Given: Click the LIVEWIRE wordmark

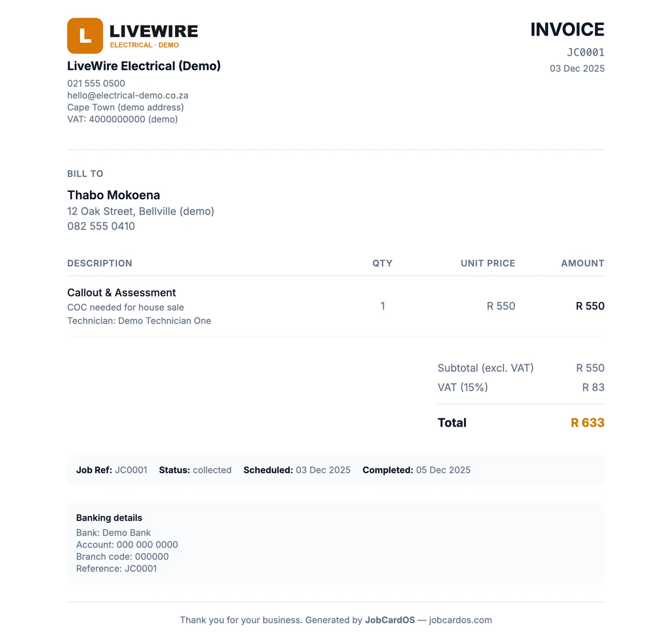Looking at the screenshot, I should tap(154, 31).
